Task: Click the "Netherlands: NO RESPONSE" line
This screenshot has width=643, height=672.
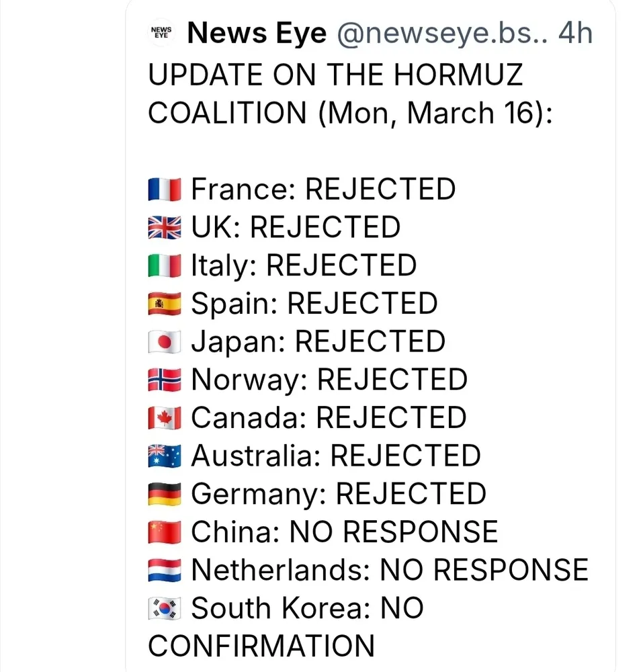Action: [390, 571]
